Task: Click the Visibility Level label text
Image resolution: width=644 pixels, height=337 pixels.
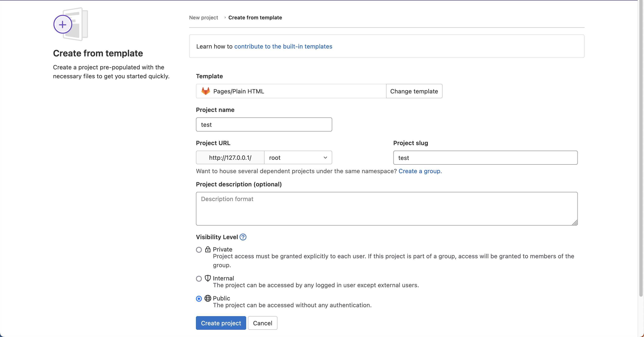Action: 217,237
